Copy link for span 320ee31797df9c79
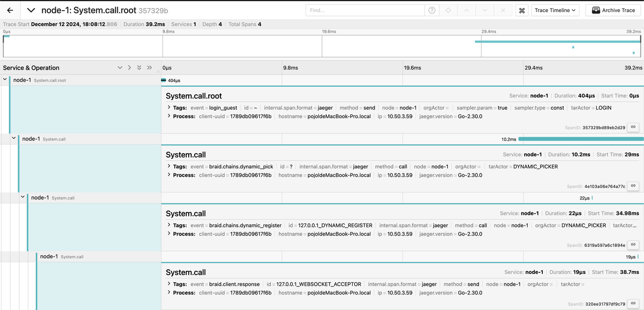This screenshot has height=310, width=644. point(633,303)
